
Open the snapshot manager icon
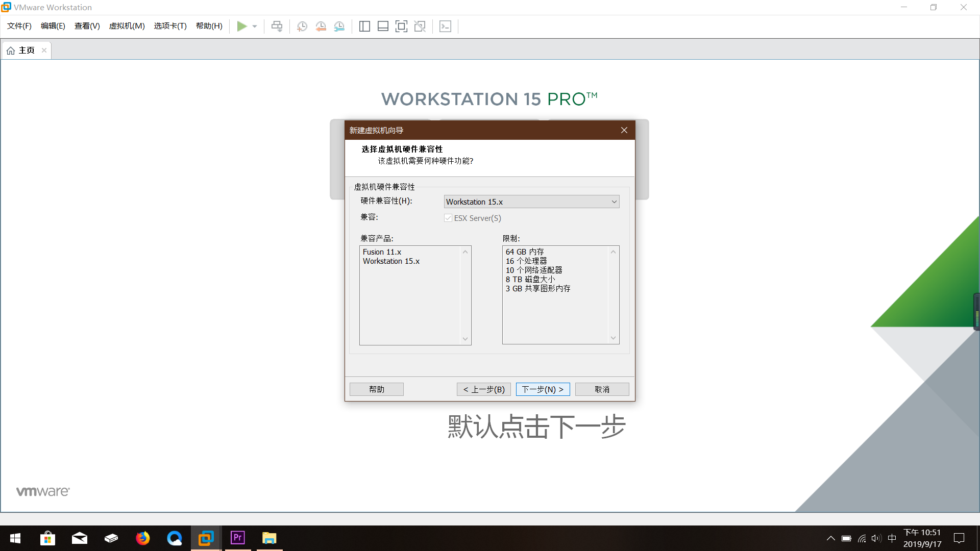tap(339, 27)
